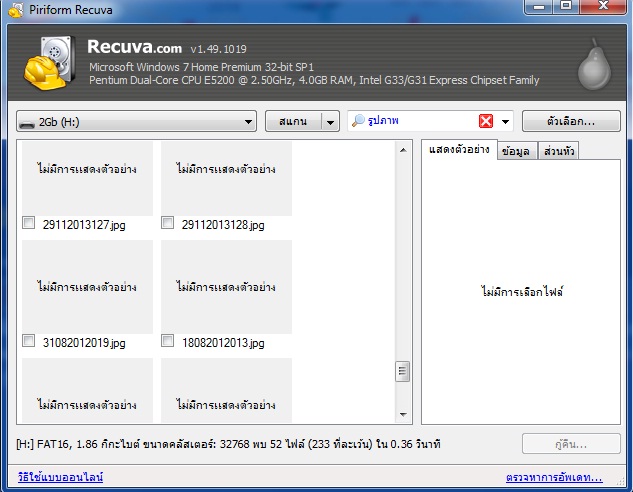Image resolution: width=633 pixels, height=492 pixels.
Task: Open the filter type dropdown arrow
Action: click(x=505, y=121)
